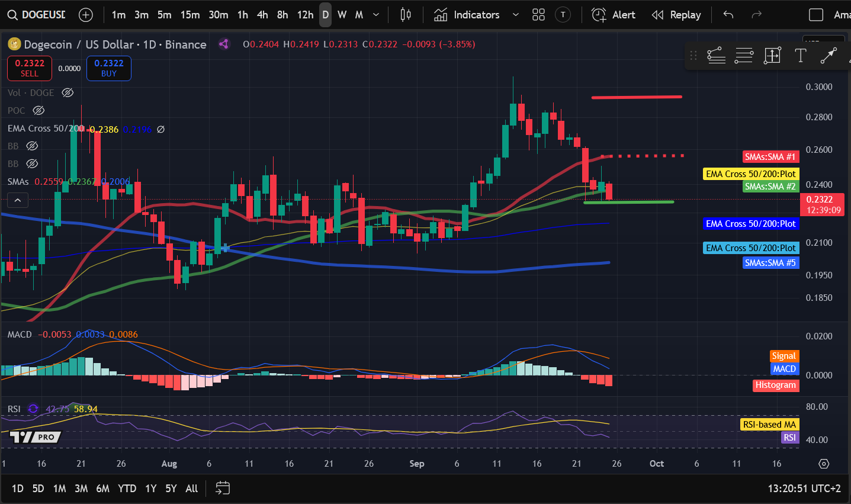
Task: Select the 4h timeframe
Action: [x=262, y=15]
